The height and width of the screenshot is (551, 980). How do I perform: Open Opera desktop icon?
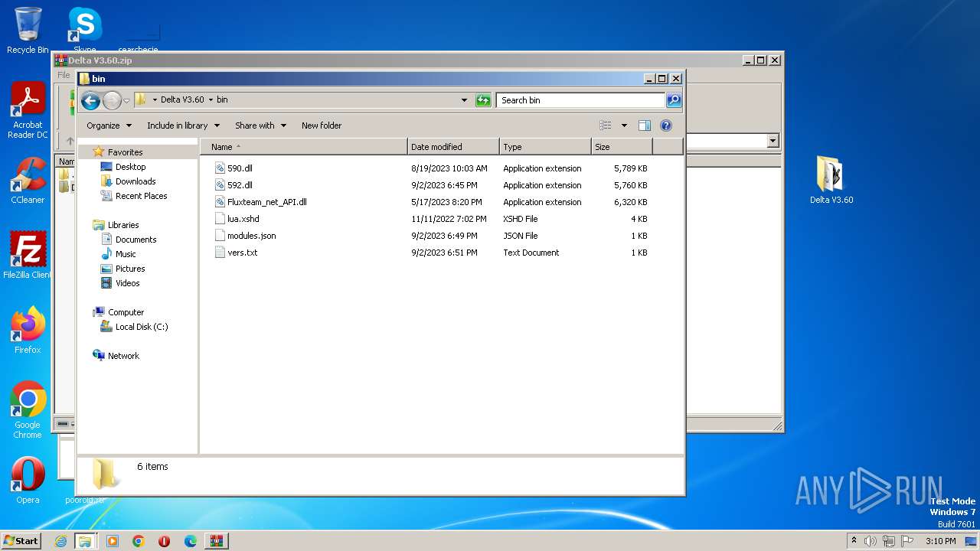(28, 480)
